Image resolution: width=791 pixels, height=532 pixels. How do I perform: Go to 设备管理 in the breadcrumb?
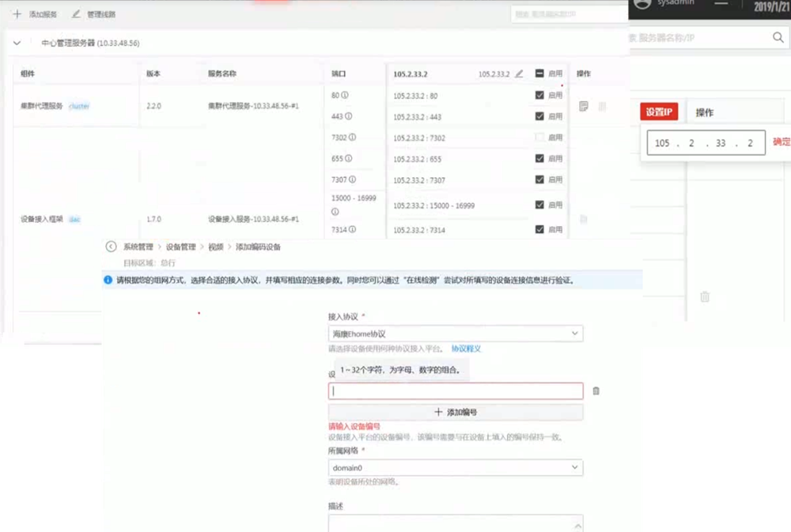(x=180, y=247)
